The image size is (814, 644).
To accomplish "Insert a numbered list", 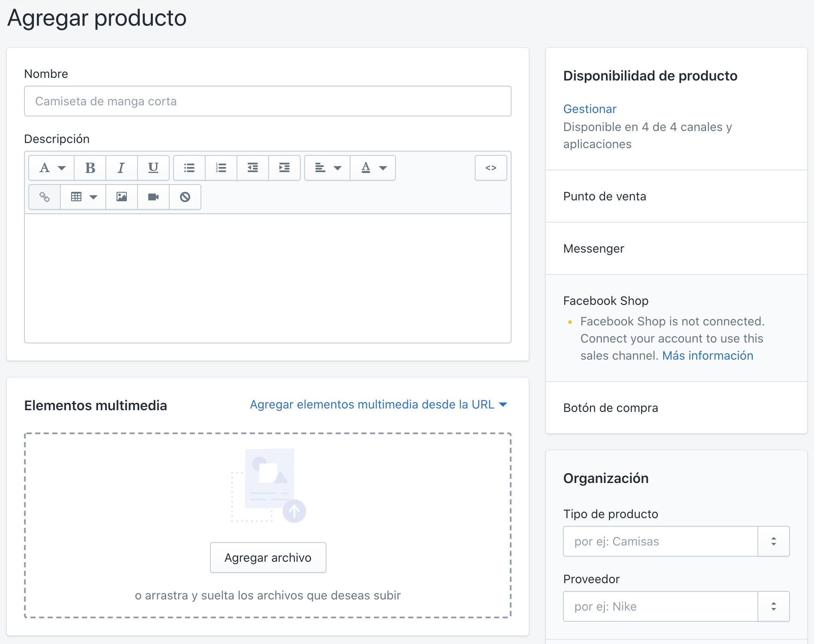I will pyautogui.click(x=221, y=168).
